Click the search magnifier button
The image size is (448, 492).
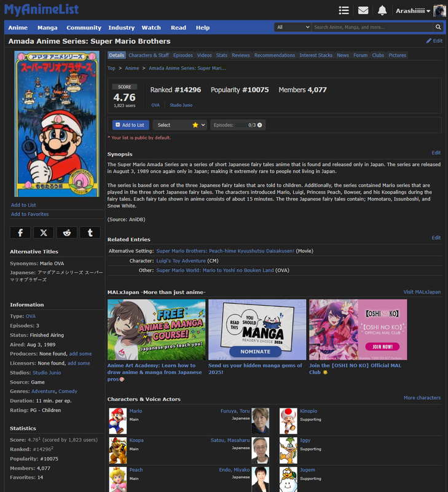438,27
